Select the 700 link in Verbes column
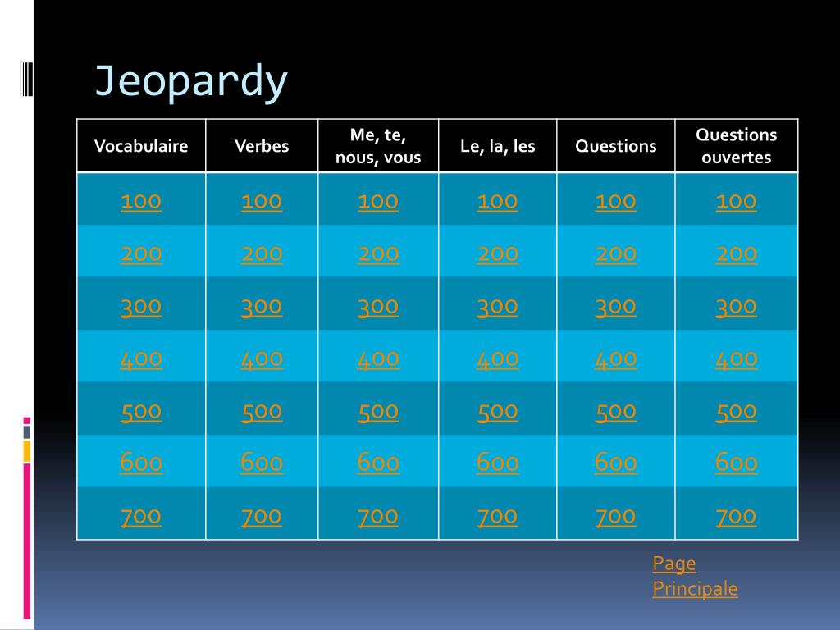 (262, 517)
